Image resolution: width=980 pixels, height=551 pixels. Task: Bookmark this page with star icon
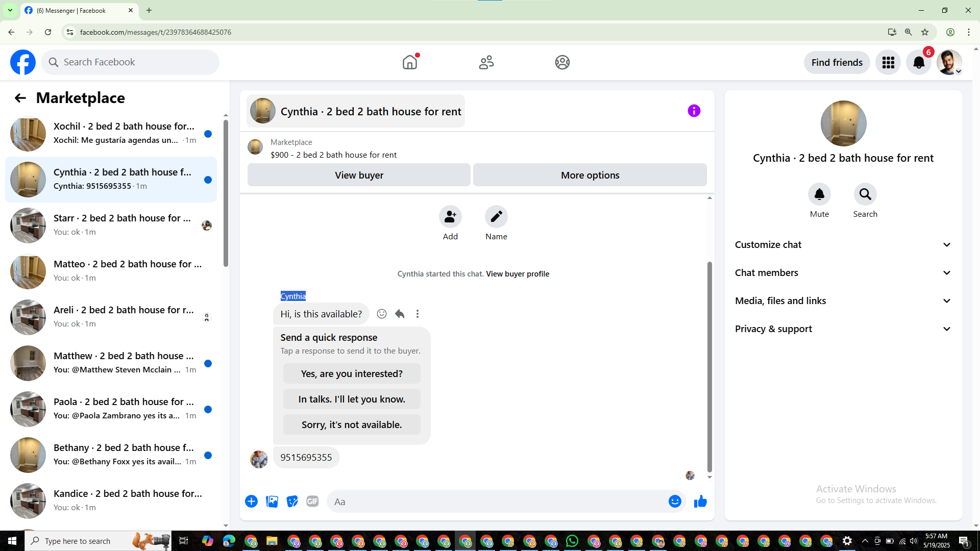(925, 32)
